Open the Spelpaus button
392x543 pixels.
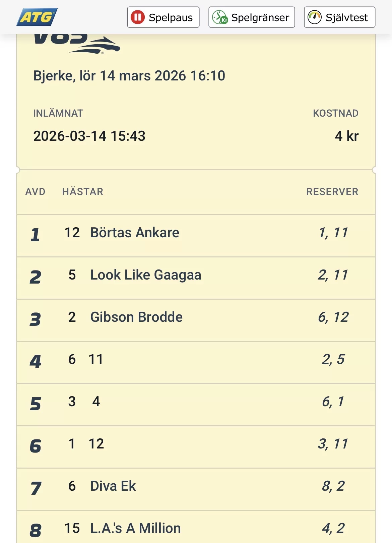(163, 17)
